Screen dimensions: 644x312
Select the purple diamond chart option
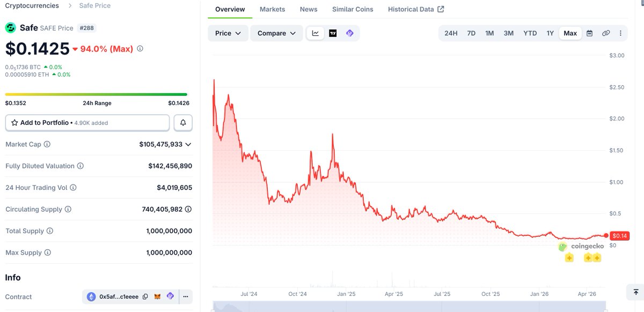coord(349,33)
